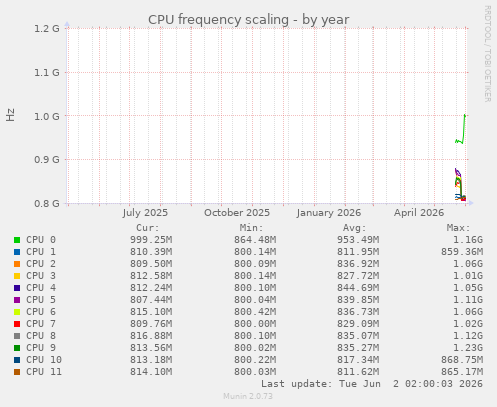Viewport: 497px width, 407px height.
Task: Click the 'Last update' timestamp text
Action: pos(372,384)
